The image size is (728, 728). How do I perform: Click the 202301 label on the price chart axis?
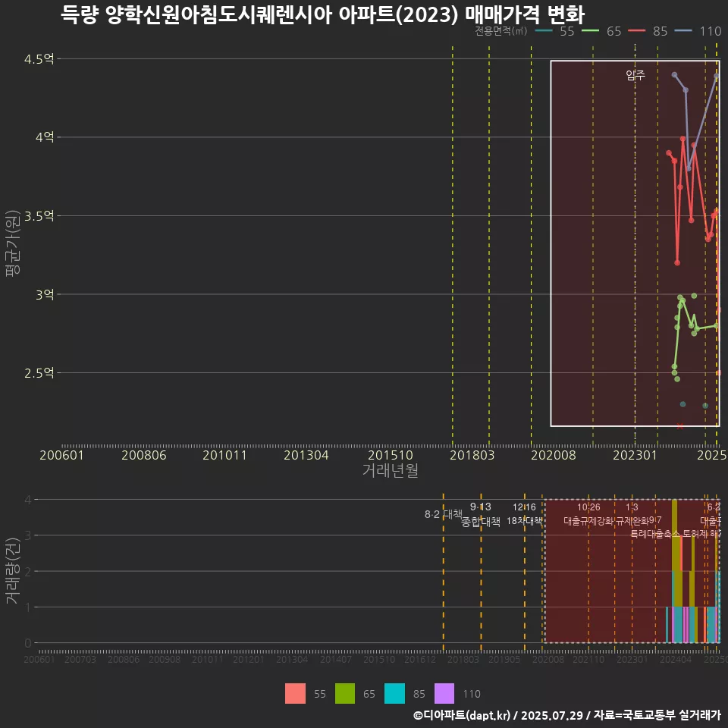635,455
